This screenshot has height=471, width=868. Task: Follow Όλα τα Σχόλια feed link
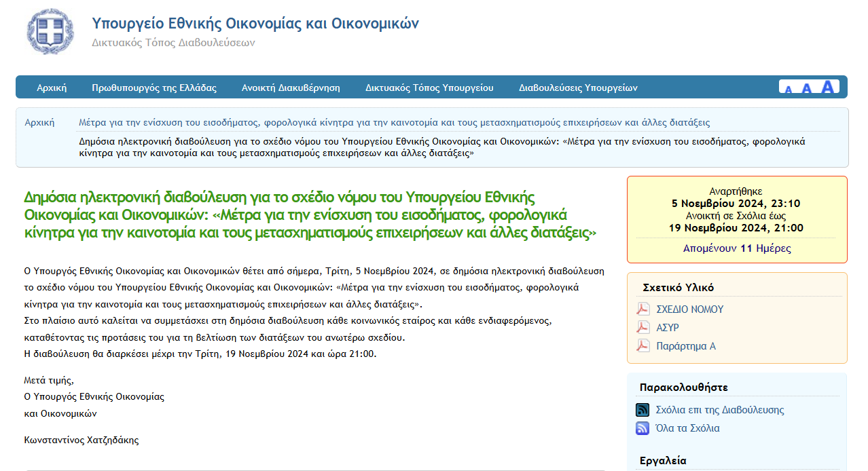pos(688,428)
